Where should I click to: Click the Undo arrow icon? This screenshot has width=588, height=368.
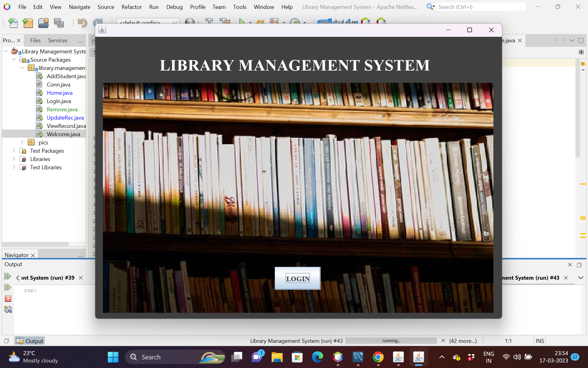82,23
